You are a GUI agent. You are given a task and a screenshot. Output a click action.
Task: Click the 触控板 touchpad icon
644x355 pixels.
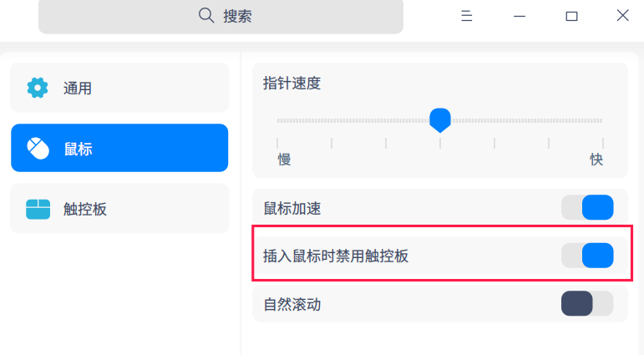[38, 209]
